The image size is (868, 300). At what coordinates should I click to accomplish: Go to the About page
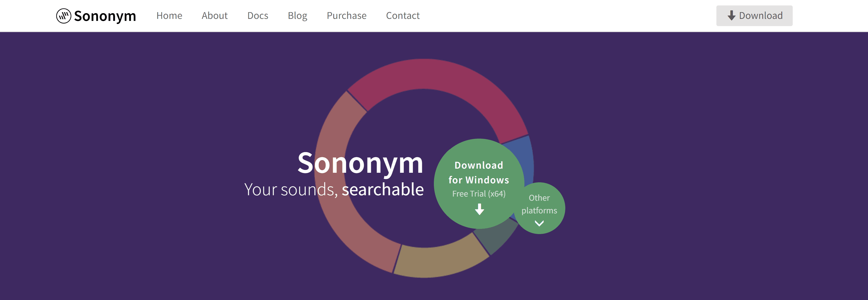point(215,16)
